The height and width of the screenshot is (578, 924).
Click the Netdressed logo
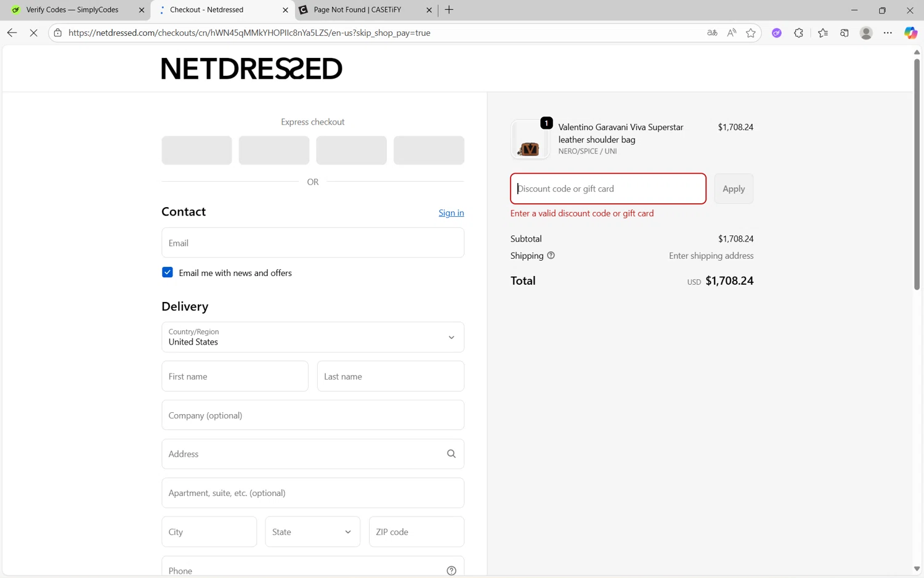pyautogui.click(x=251, y=68)
